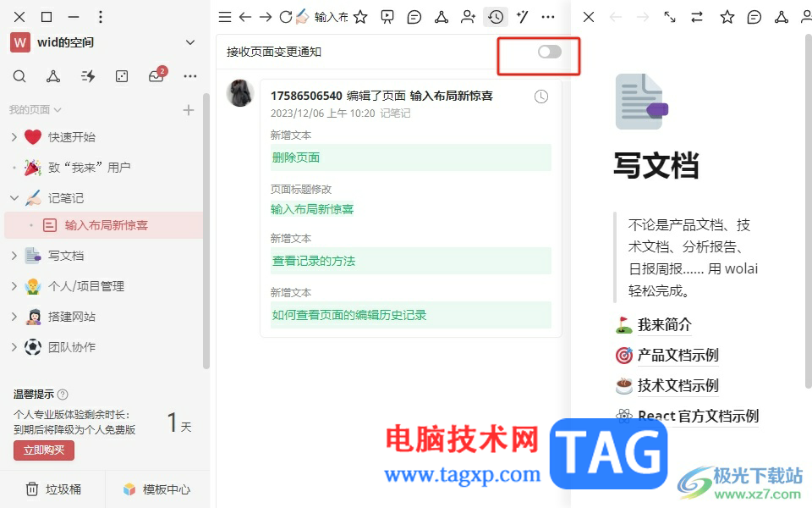This screenshot has width=812, height=508.
Task: Open the 技术文档示例 link
Action: [x=678, y=386]
